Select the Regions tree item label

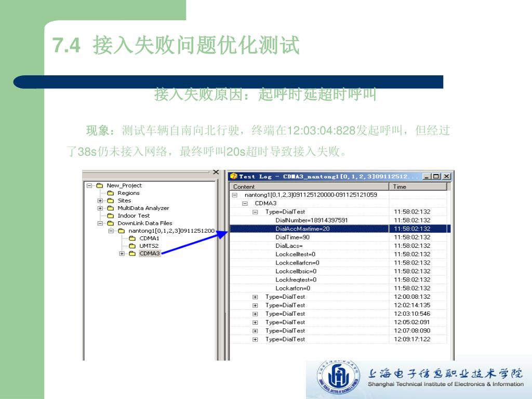[x=129, y=193]
